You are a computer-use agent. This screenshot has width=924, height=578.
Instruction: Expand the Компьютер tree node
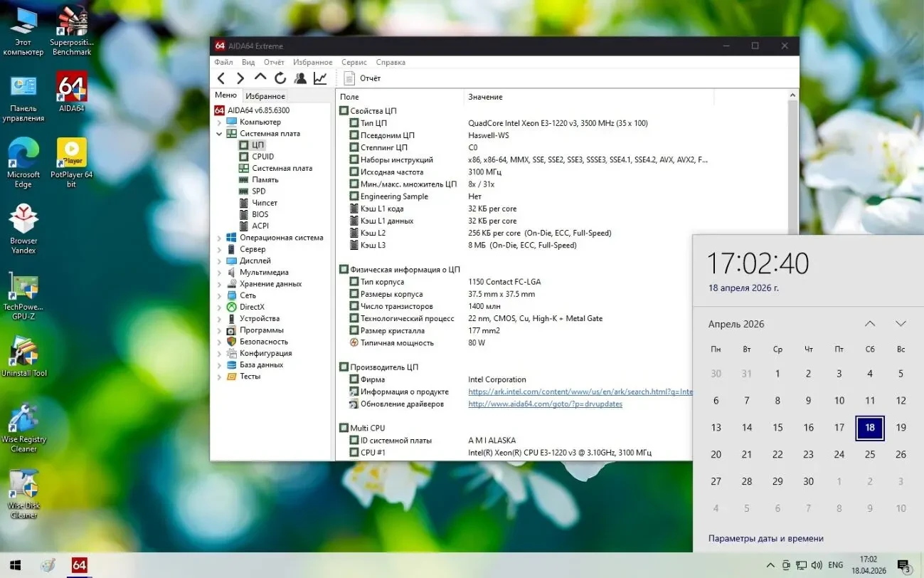[x=219, y=122]
